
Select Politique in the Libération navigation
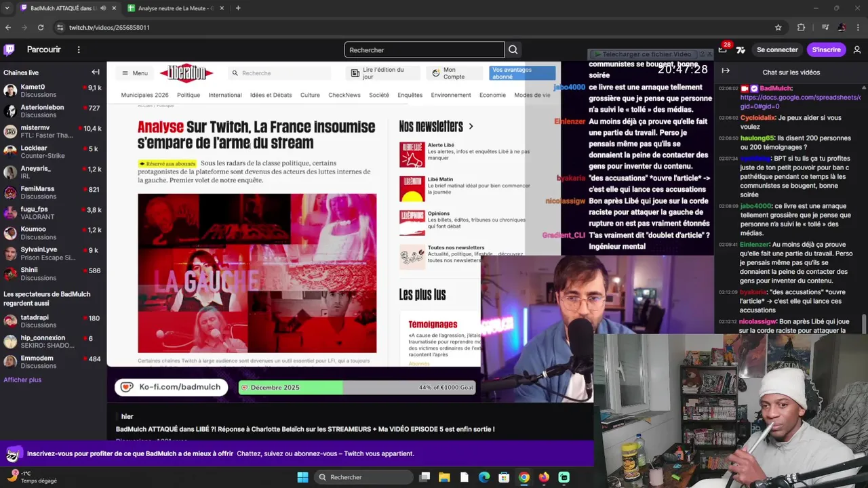point(189,95)
